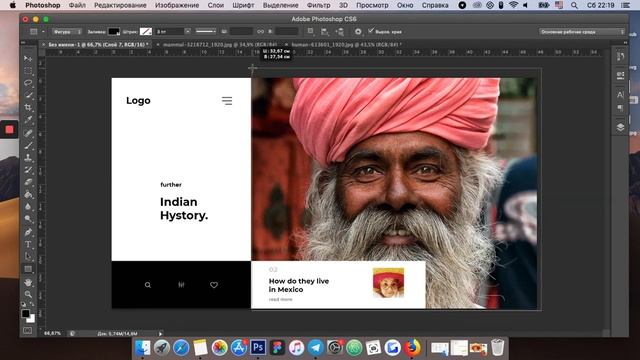The width and height of the screenshot is (640, 360).
Task: Open the stroke width dropdown arrow
Action: point(187,31)
